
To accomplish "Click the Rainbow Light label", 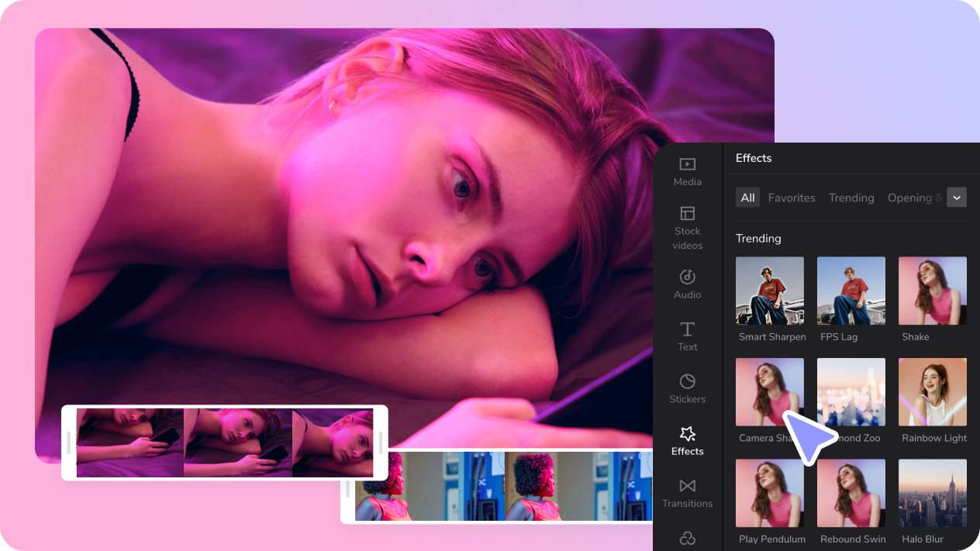I will [934, 438].
